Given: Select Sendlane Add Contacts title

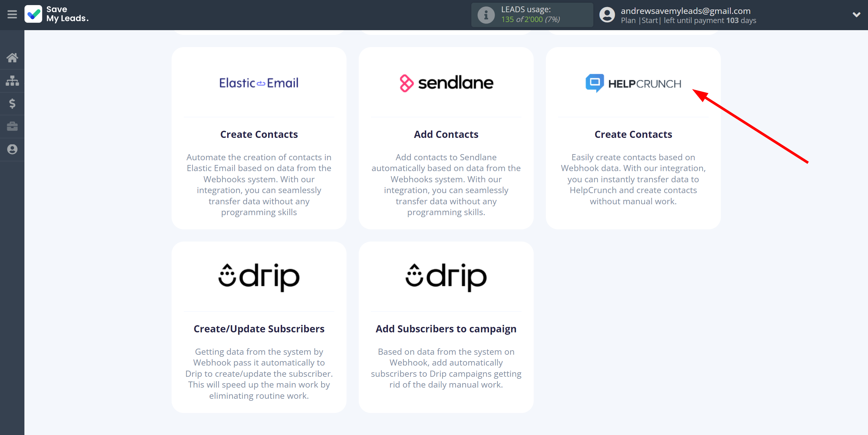Looking at the screenshot, I should point(446,134).
